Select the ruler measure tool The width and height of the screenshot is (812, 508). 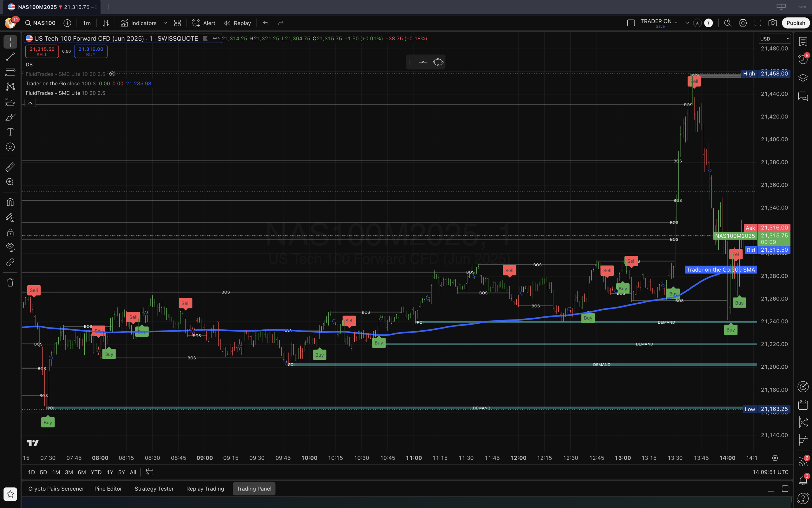[10, 167]
